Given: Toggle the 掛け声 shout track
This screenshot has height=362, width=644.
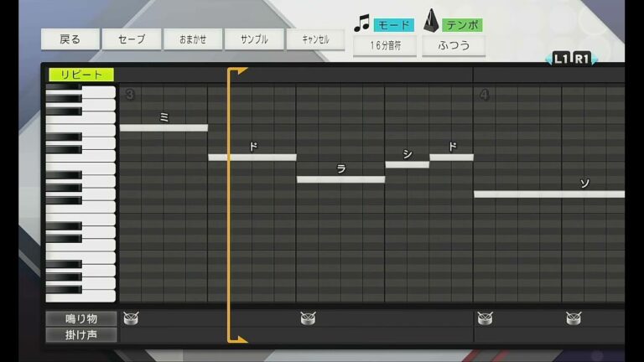Looking at the screenshot, I should click(81, 335).
